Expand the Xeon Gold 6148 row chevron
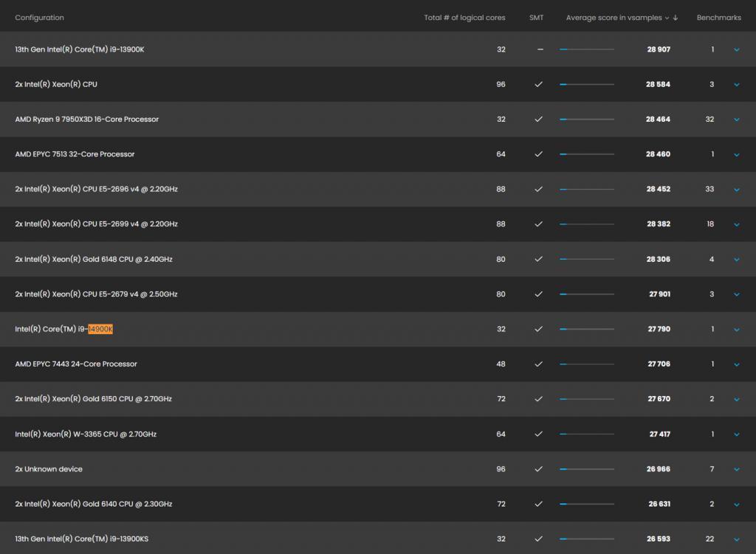 coord(737,260)
